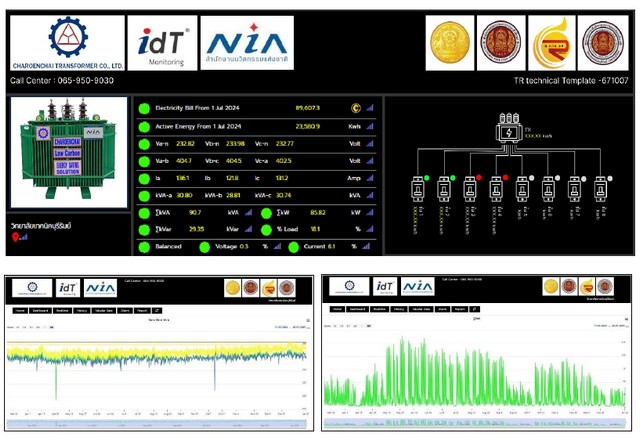Click the range navigator below the yellow chart

point(158,424)
